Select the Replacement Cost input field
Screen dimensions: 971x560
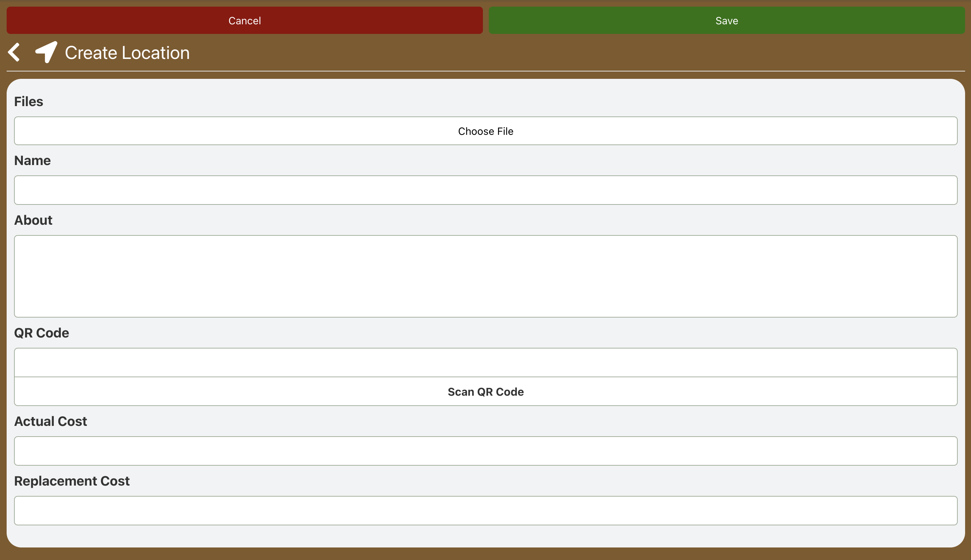point(485,510)
